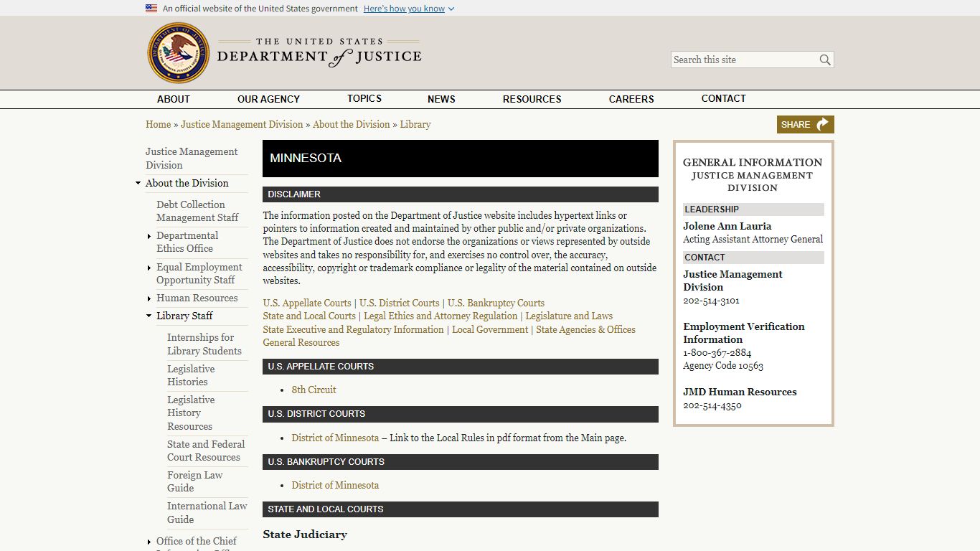Collapse the About the Division arrow

click(138, 184)
